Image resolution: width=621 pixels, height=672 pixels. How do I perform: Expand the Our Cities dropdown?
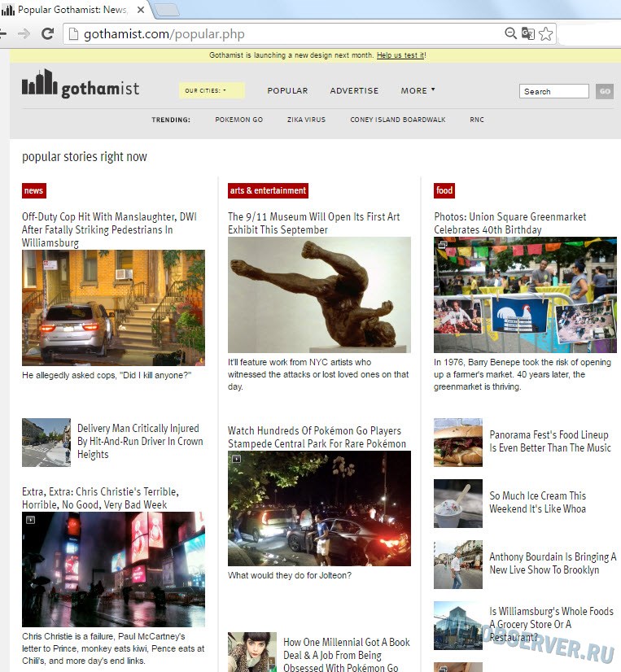point(212,90)
